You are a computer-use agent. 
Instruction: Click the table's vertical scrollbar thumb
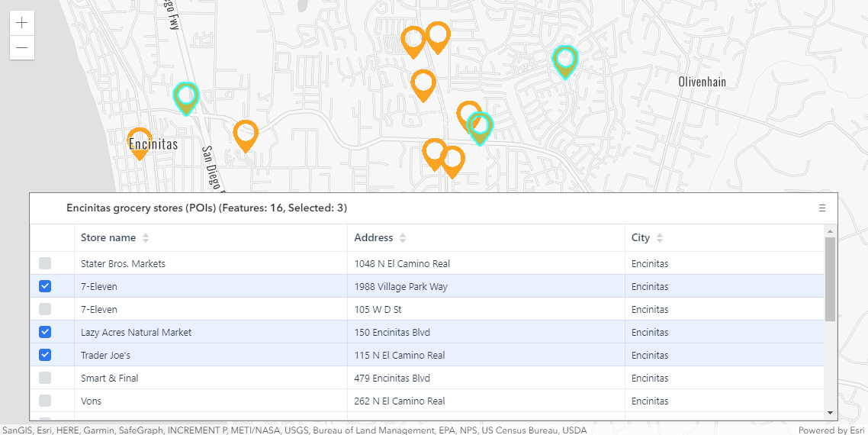click(x=830, y=279)
